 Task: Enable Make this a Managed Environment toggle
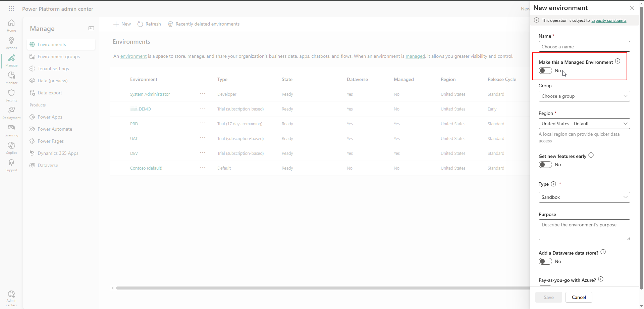point(545,71)
